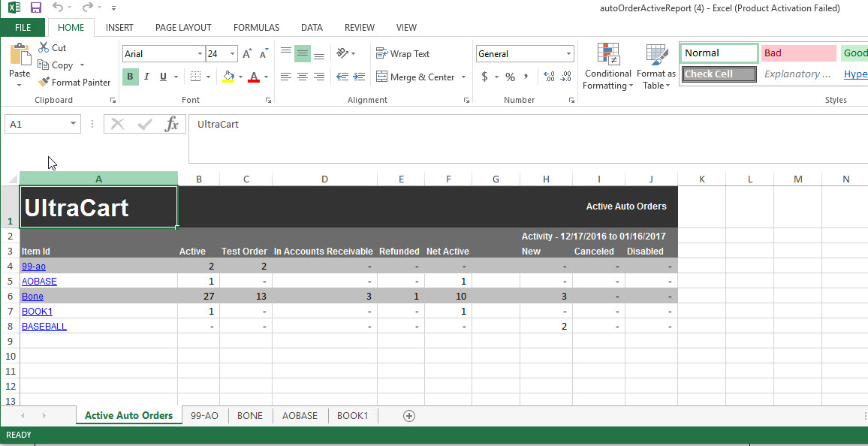
Task: Click Insert Function fx icon
Action: (172, 124)
